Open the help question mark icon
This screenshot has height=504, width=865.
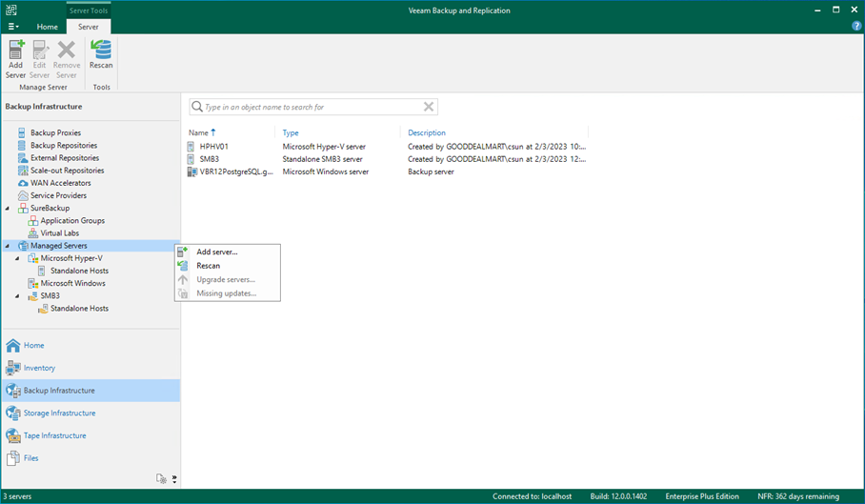coord(856,26)
